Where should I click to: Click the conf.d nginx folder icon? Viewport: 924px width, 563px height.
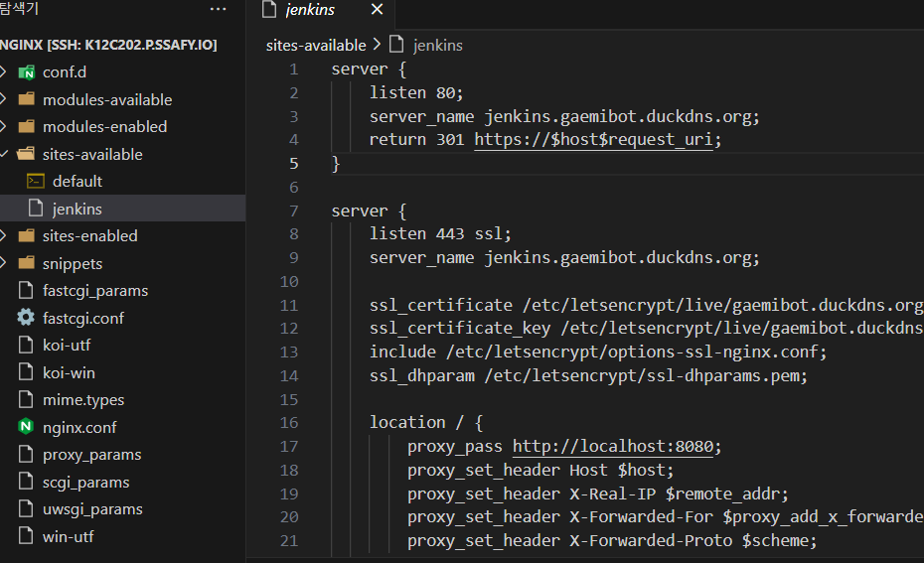pyautogui.click(x=26, y=72)
